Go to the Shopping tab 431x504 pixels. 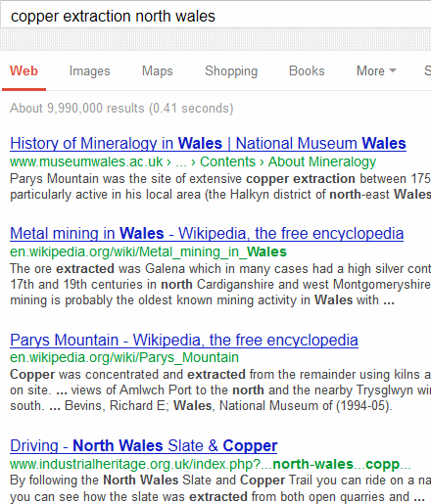point(231,71)
